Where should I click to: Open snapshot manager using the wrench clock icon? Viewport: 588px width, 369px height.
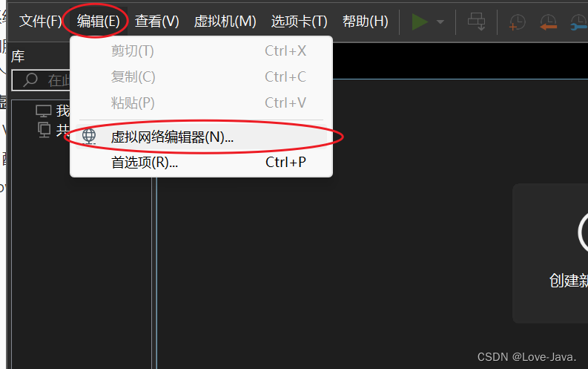[578, 22]
